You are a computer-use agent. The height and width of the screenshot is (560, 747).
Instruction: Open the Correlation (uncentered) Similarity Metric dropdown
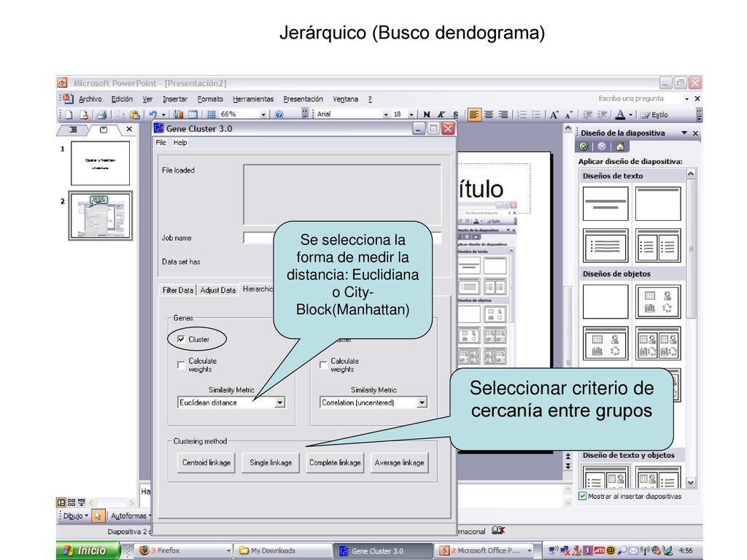[422, 402]
